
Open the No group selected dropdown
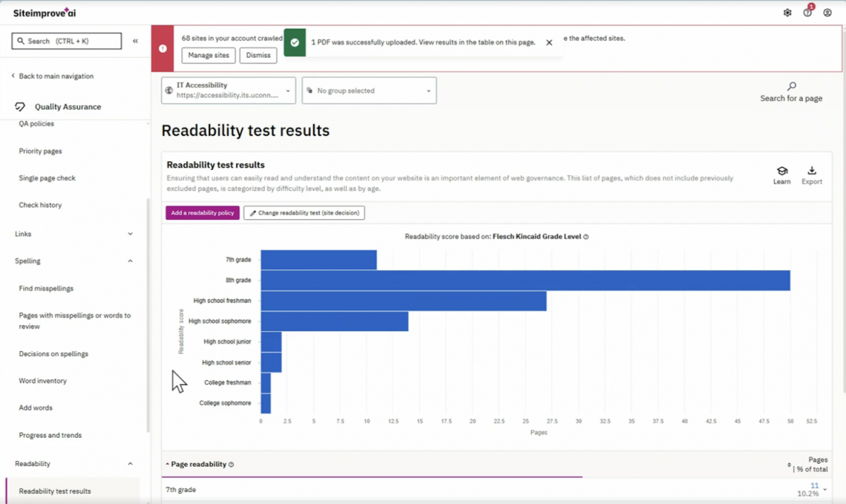(x=369, y=90)
